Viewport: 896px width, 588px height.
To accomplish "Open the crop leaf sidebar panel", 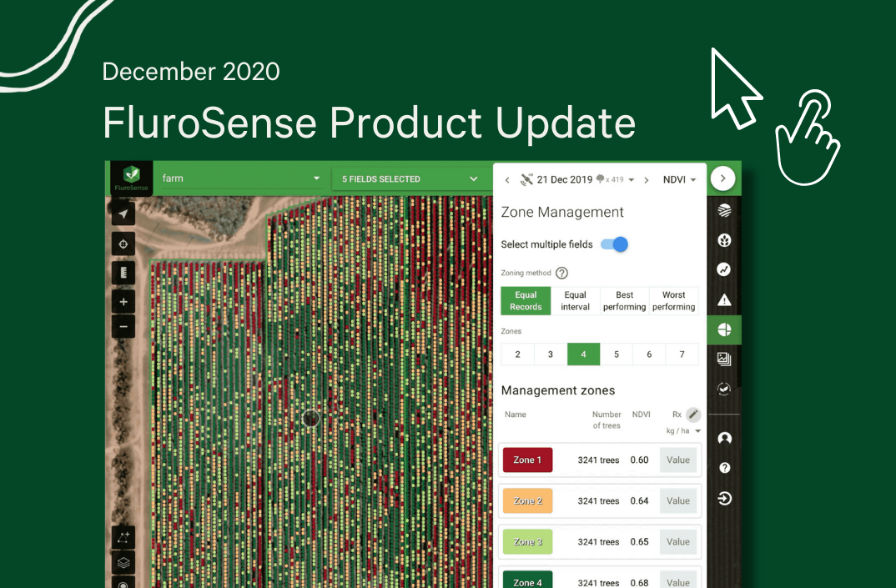I will pos(724,240).
